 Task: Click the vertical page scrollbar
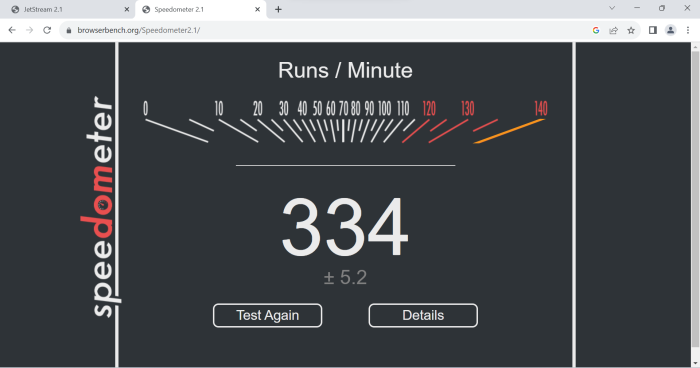point(695,199)
